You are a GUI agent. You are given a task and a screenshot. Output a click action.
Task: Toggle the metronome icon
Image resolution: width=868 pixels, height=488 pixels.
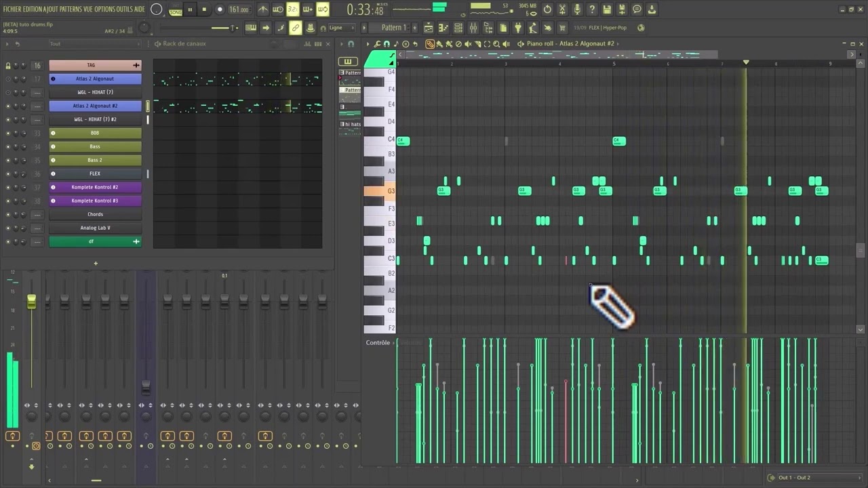263,9
